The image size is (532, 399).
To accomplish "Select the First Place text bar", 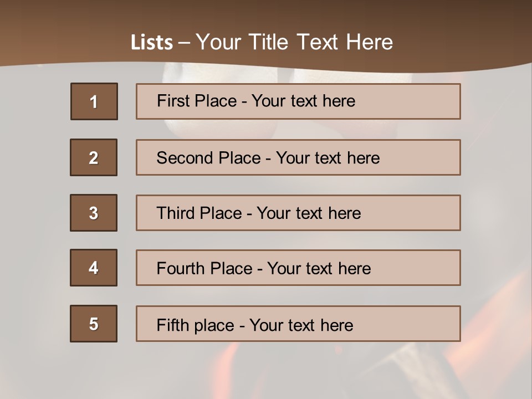I will pyautogui.click(x=298, y=101).
